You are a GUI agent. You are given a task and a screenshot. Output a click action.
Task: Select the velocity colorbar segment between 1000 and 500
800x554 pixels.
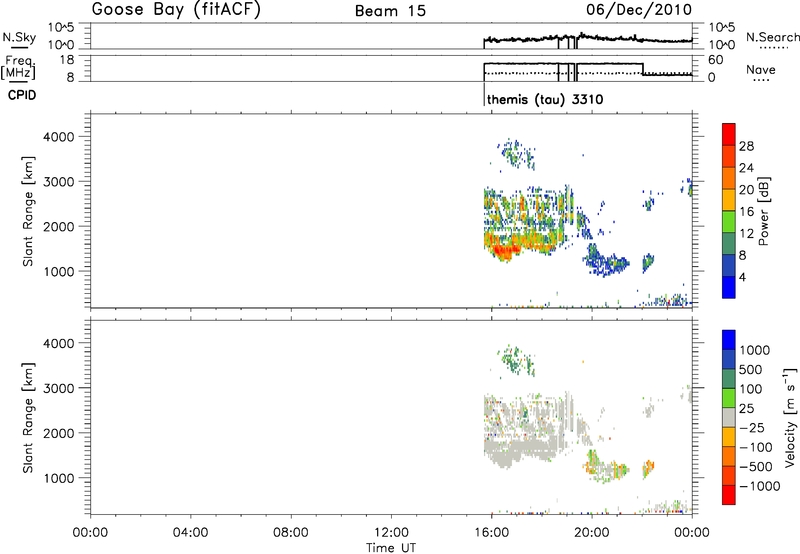[x=729, y=359]
